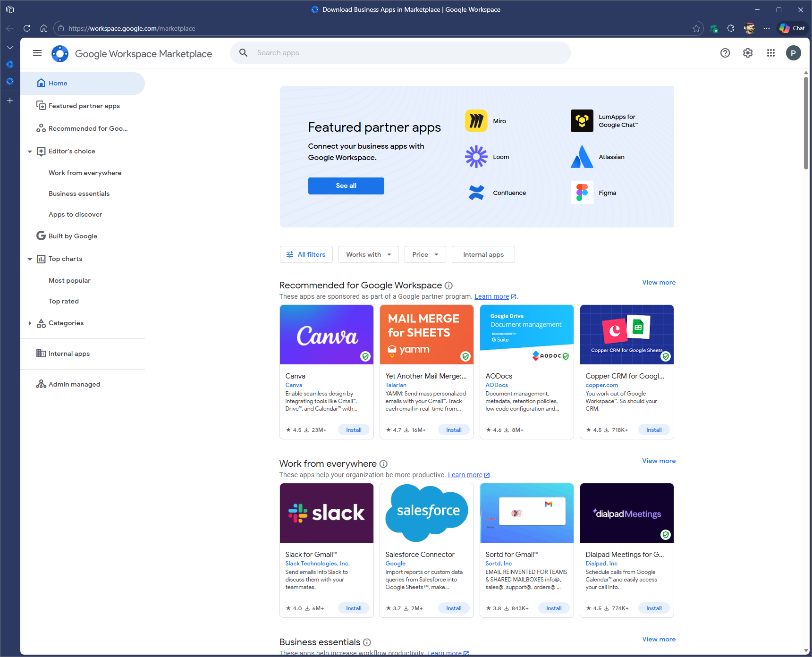
Task: Collapse the Editor's choice section
Action: point(30,152)
